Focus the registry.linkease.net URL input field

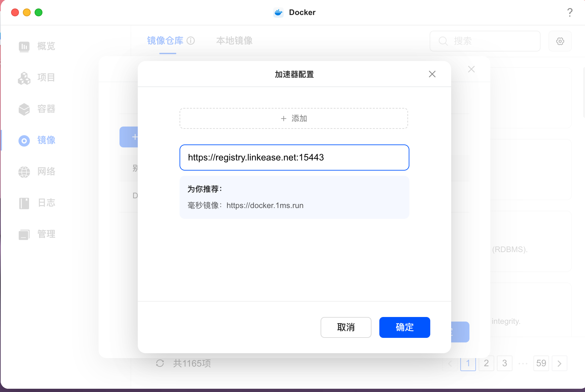pos(294,158)
